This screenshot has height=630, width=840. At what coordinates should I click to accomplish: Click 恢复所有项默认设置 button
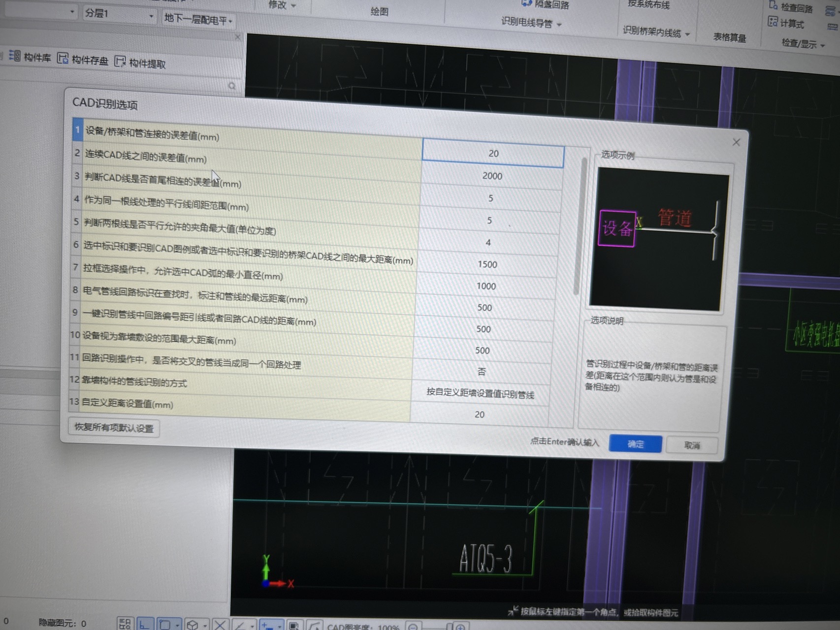[114, 428]
